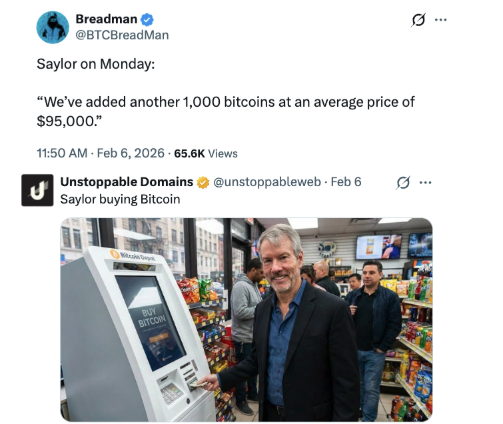Click the 'Saylor buying Bitcoin' quoted text
This screenshot has height=424, width=503.
pos(120,199)
